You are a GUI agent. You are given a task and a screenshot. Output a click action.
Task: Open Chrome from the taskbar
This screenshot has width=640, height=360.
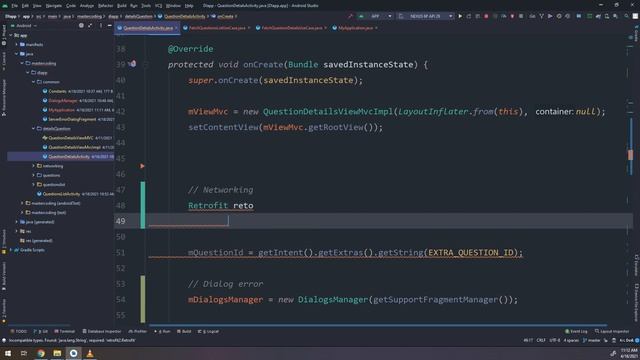41,353
